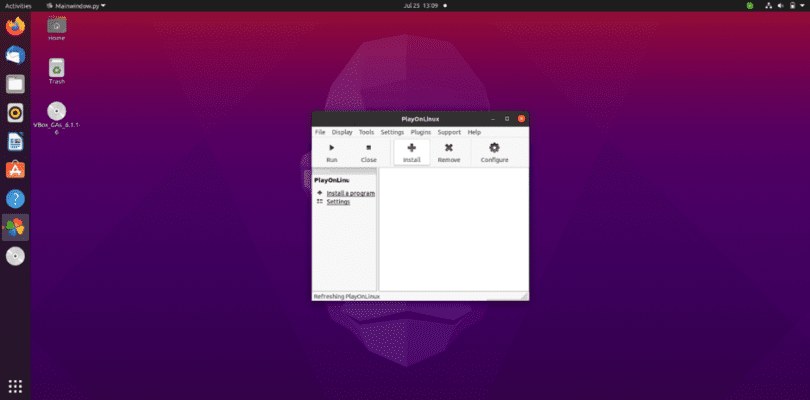Click the disc icon in the dock

click(15, 256)
